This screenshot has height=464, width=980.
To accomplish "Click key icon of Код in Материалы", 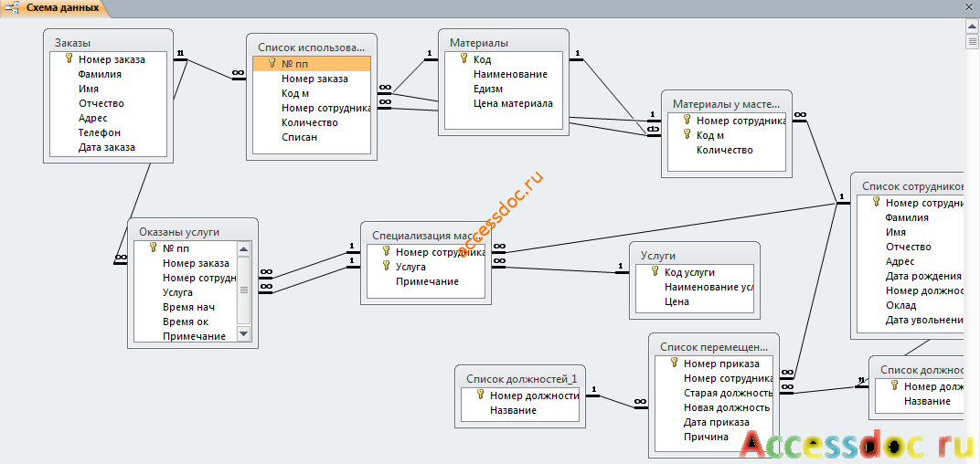I will pos(463,59).
